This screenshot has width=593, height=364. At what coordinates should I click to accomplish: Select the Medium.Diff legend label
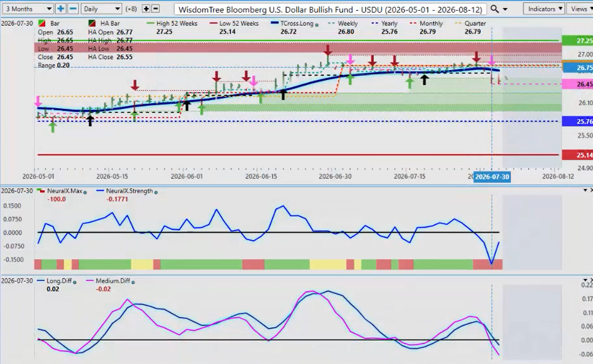[113, 281]
